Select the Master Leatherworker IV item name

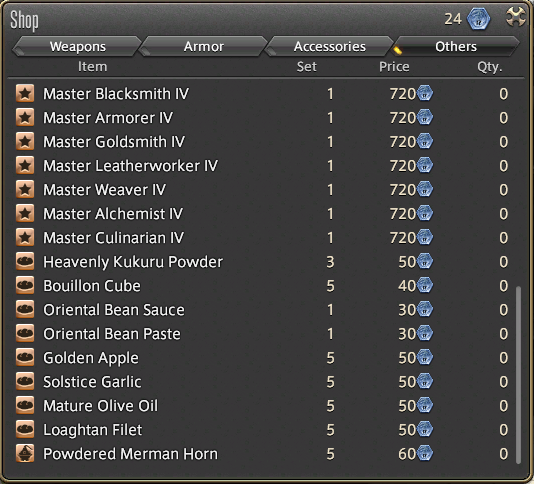[x=130, y=166]
